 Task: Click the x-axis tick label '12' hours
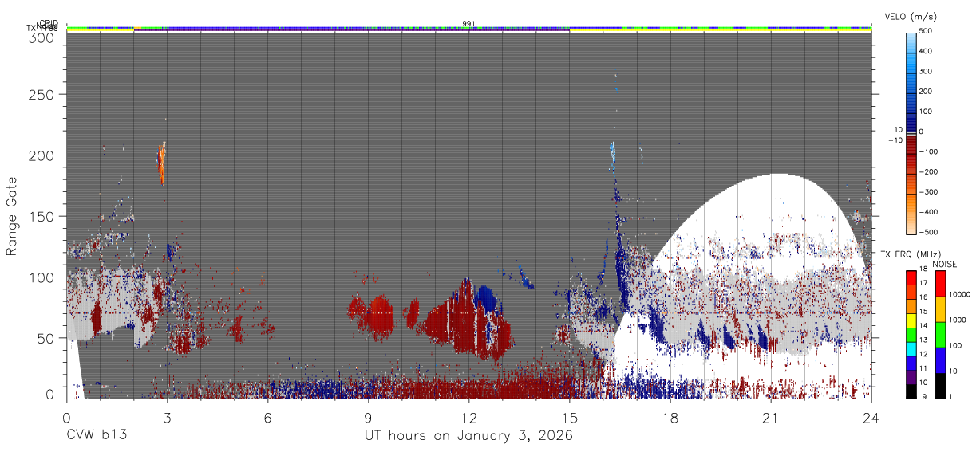[468, 418]
